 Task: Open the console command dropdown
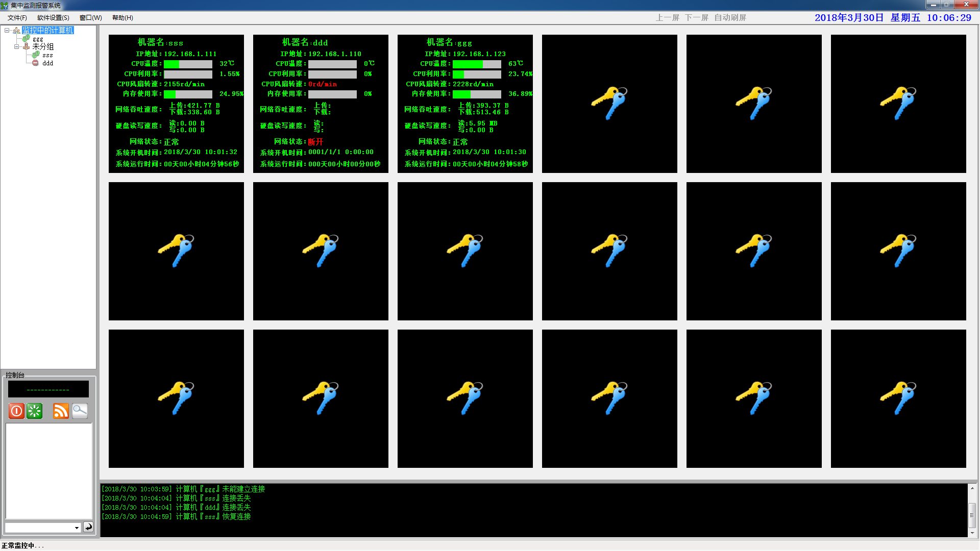77,528
